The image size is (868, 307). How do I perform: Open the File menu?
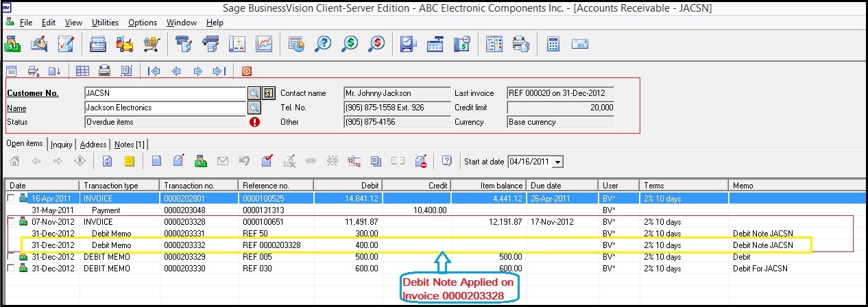[26, 23]
